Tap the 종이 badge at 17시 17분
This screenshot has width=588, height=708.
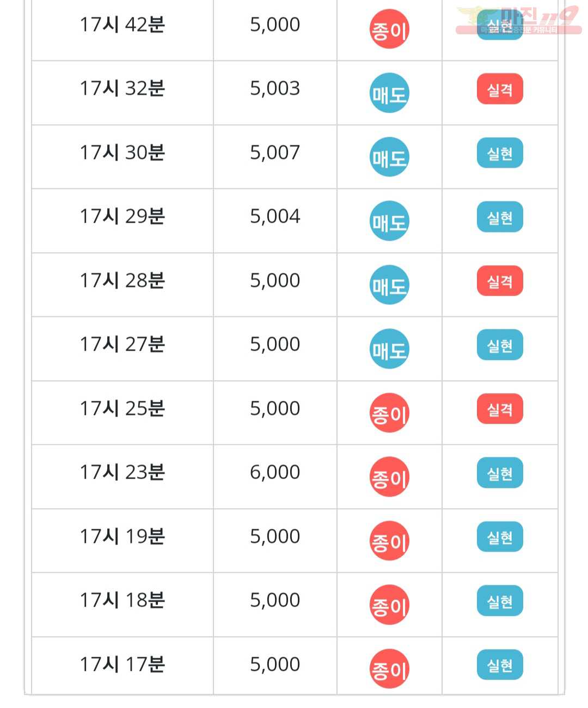coord(389,669)
